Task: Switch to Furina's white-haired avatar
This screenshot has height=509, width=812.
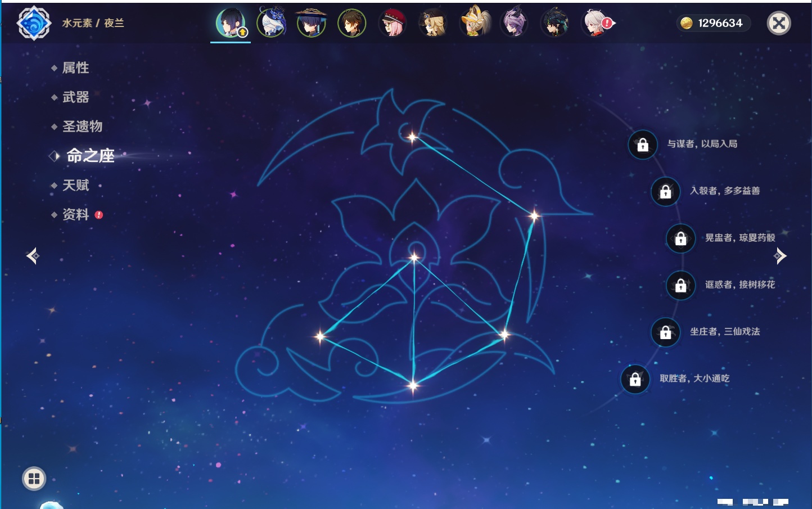Action: pos(271,23)
